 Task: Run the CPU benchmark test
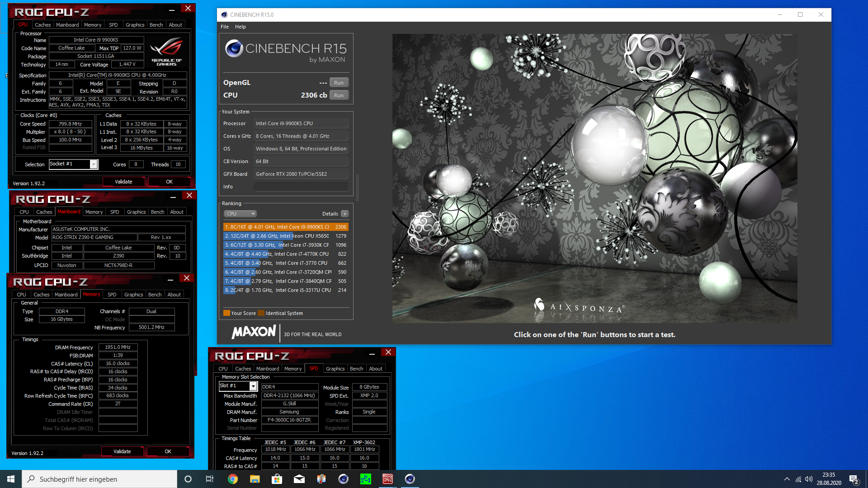339,95
